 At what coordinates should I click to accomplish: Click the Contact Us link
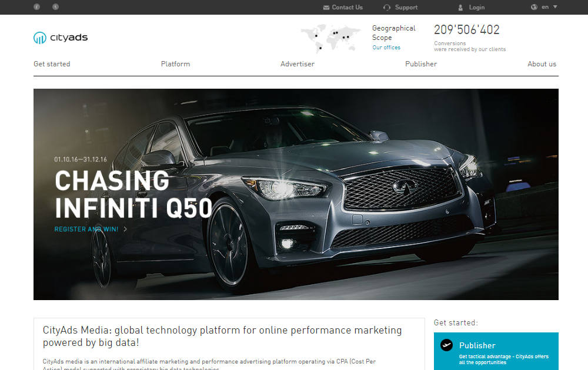click(347, 8)
